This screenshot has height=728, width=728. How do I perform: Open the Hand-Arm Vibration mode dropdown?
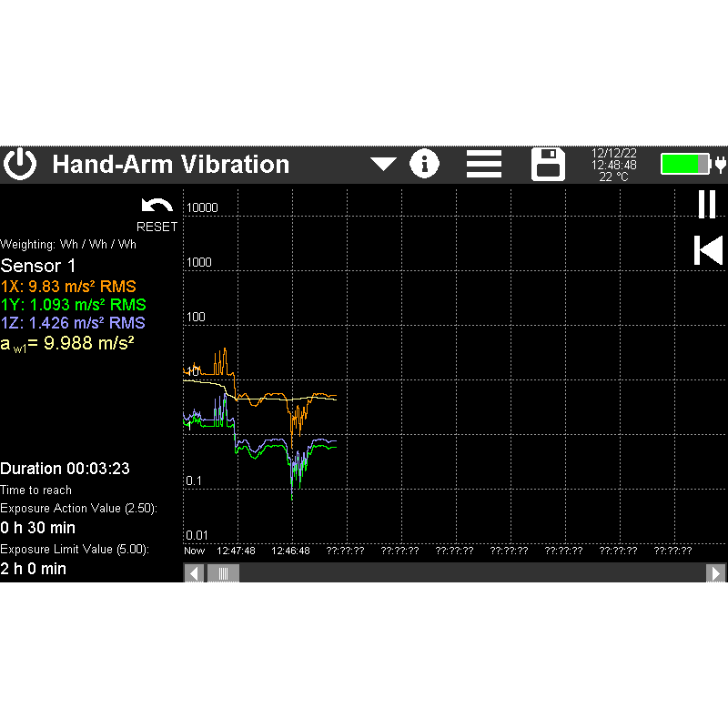[x=383, y=165]
